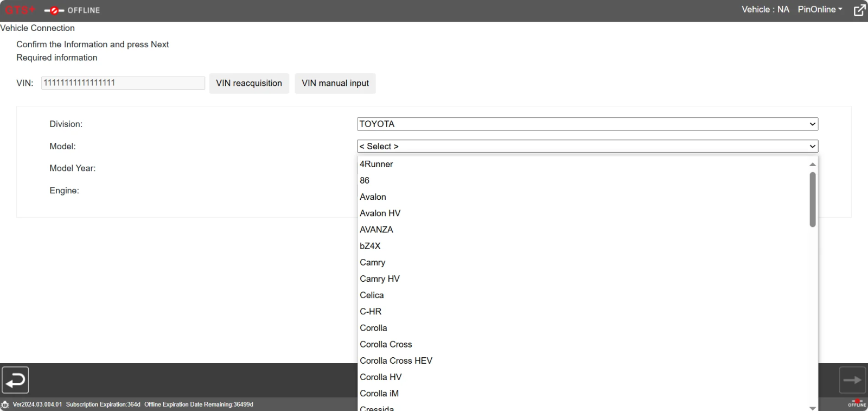The image size is (868, 411).
Task: Choose the C-HR model option
Action: click(x=371, y=312)
